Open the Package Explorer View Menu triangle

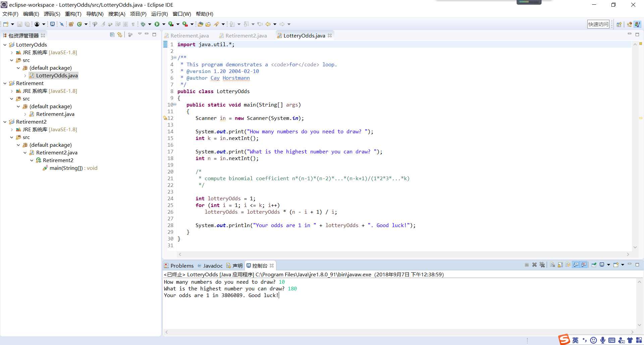pos(140,34)
